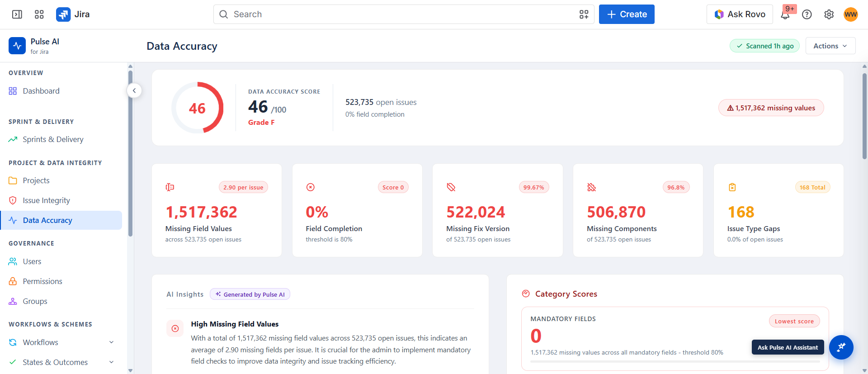Open the notifications bell icon
Screen dimensions: 868x374
[x=785, y=14]
